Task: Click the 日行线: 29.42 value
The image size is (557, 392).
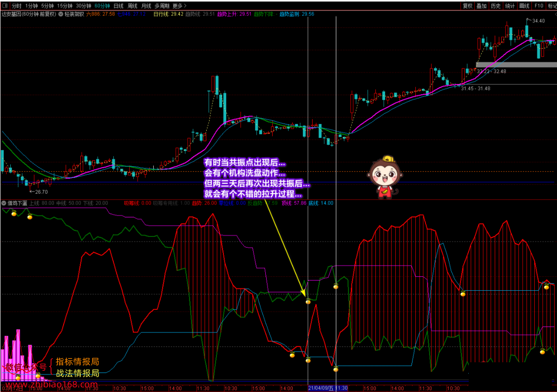Action: point(168,14)
